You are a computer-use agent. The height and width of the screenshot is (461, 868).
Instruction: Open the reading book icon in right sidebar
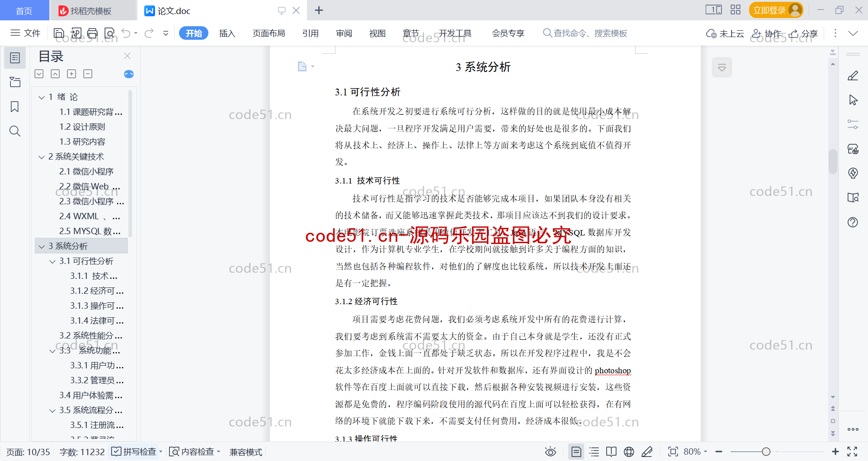(853, 198)
